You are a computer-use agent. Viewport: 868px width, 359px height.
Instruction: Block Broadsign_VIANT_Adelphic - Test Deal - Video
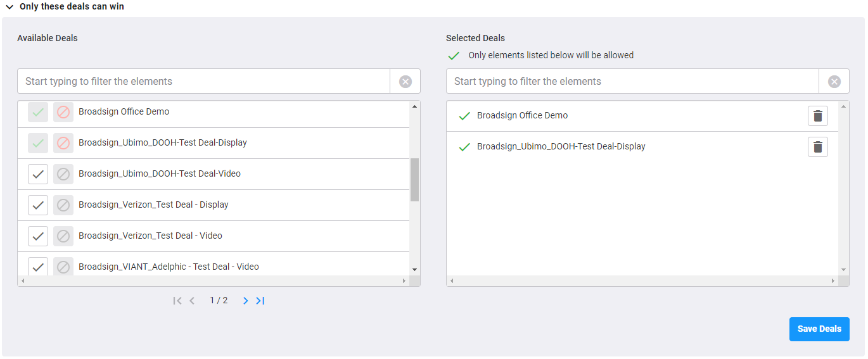pos(63,267)
